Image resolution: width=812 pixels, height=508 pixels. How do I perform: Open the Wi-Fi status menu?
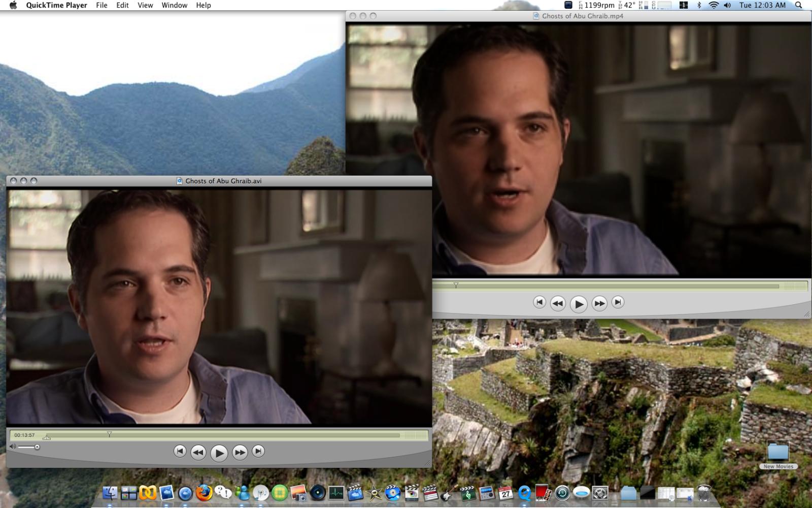tap(714, 5)
